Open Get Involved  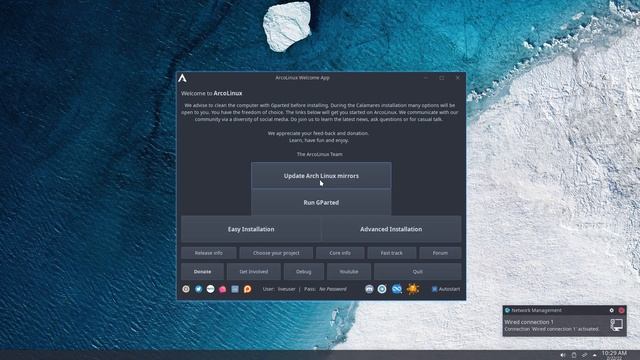tap(253, 271)
